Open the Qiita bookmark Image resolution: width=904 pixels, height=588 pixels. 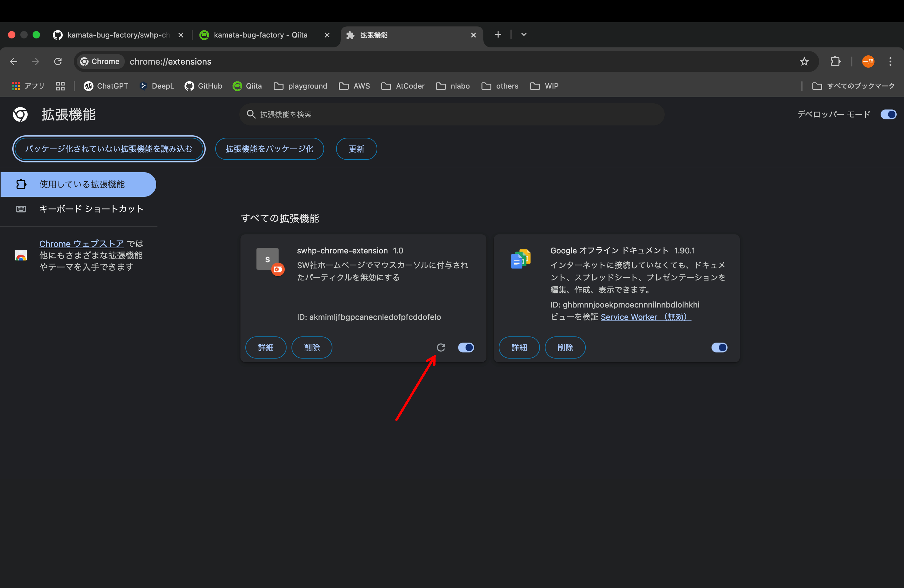247,86
